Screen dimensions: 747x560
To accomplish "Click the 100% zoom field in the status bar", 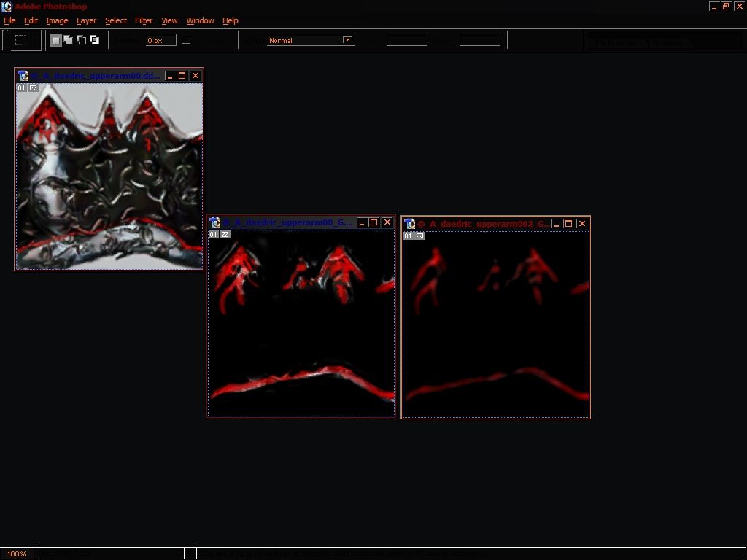I will [18, 553].
